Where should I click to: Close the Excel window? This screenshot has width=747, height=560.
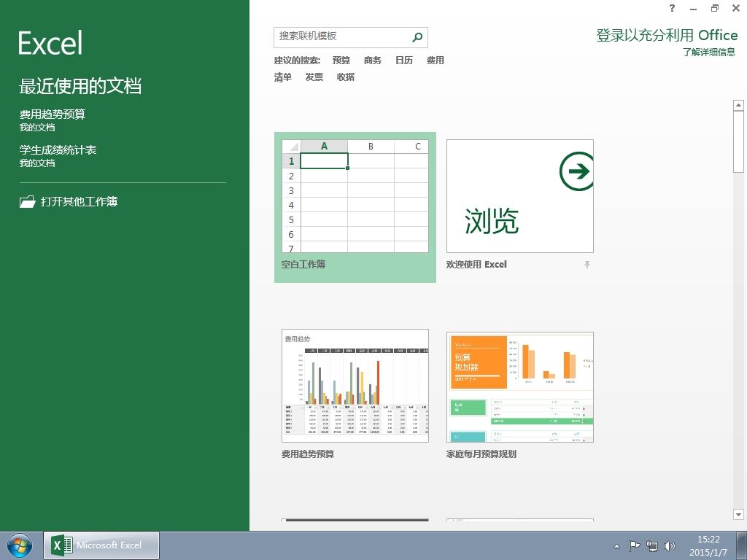tap(736, 8)
